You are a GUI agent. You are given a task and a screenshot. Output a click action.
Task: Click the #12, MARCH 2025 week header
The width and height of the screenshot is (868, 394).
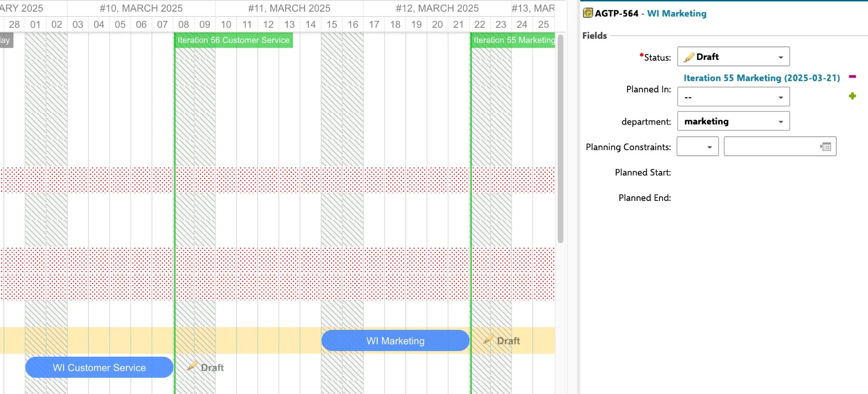tap(437, 8)
